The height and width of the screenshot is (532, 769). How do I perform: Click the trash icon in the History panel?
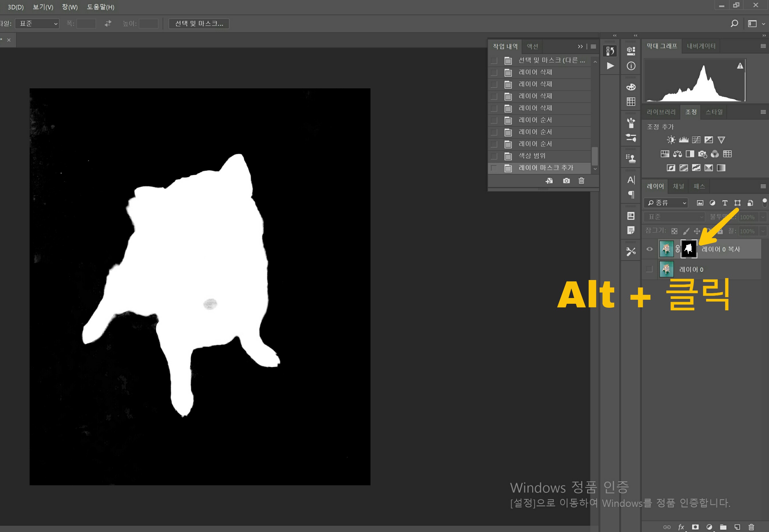click(581, 181)
